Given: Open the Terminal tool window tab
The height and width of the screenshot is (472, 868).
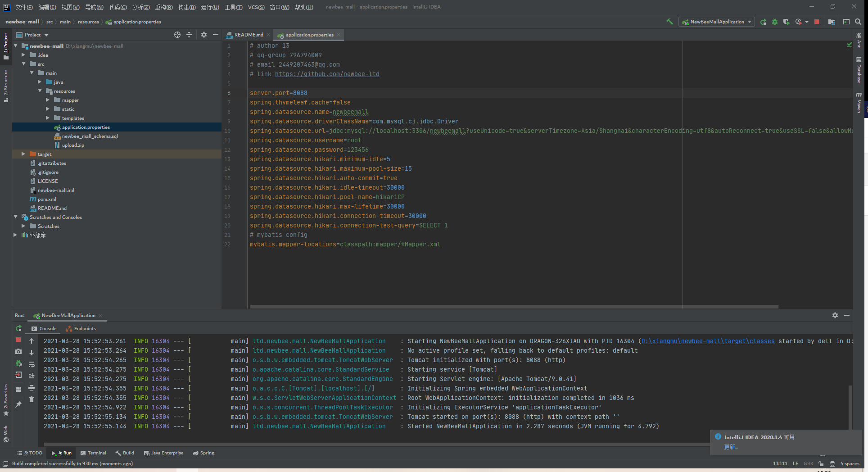Looking at the screenshot, I should pos(93,453).
